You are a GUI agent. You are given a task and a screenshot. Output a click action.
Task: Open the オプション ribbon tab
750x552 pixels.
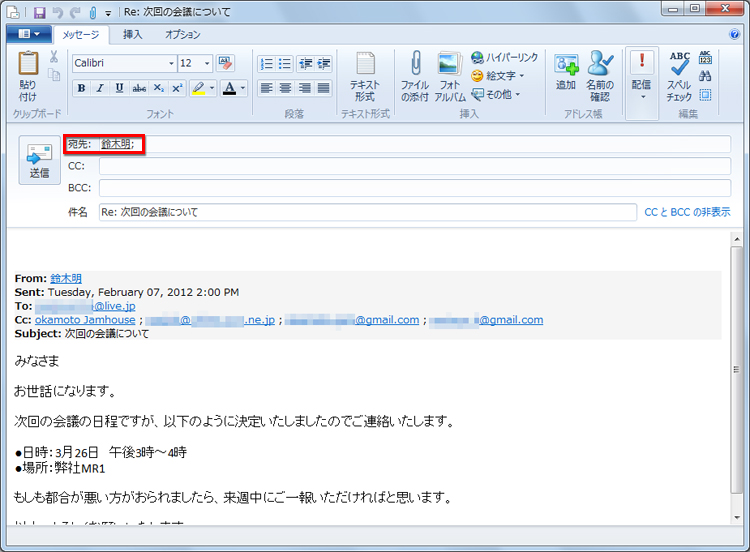[182, 34]
